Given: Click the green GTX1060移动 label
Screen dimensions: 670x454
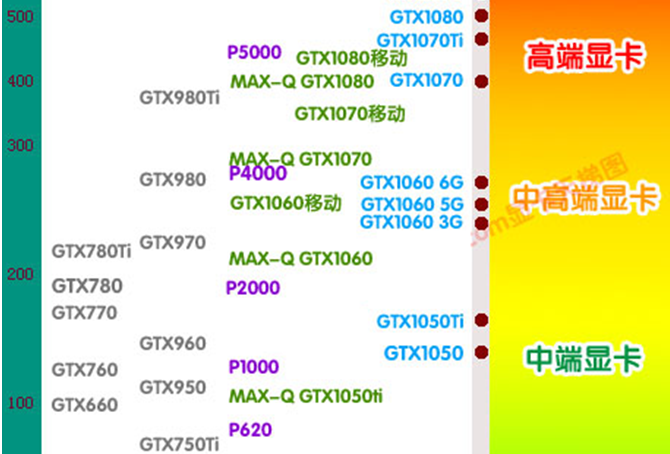Looking at the screenshot, I should [x=286, y=203].
